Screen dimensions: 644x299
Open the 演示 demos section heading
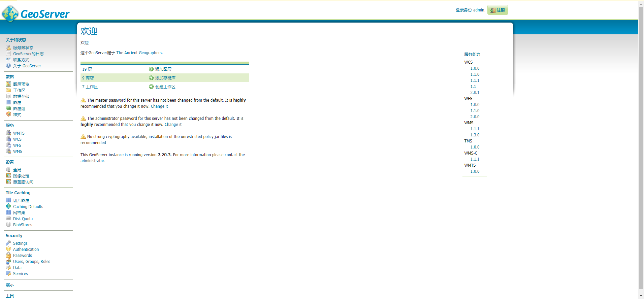click(10, 285)
